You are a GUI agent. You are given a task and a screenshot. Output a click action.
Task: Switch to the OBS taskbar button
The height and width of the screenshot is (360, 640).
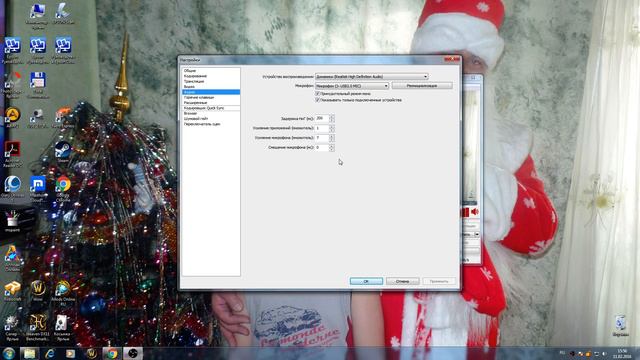(133, 353)
